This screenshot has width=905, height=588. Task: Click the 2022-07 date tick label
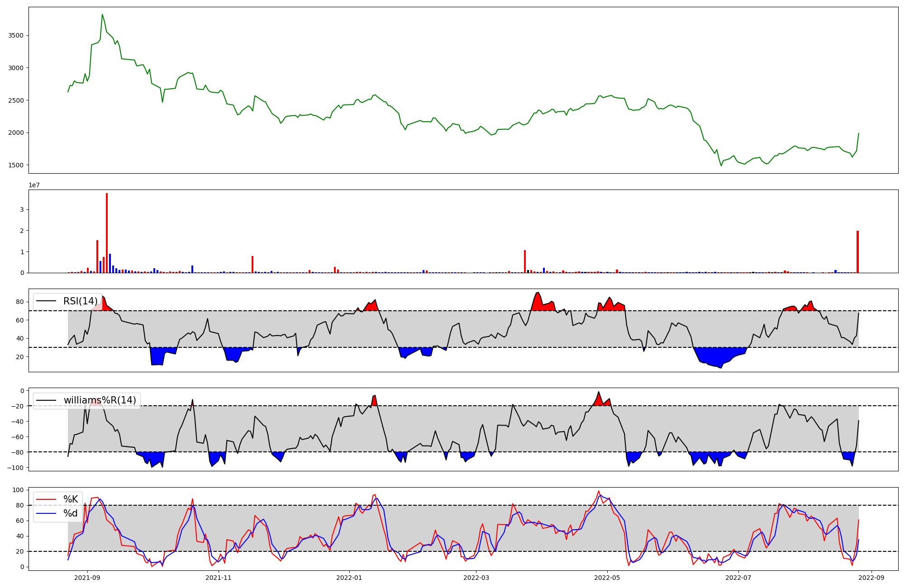tap(738, 578)
